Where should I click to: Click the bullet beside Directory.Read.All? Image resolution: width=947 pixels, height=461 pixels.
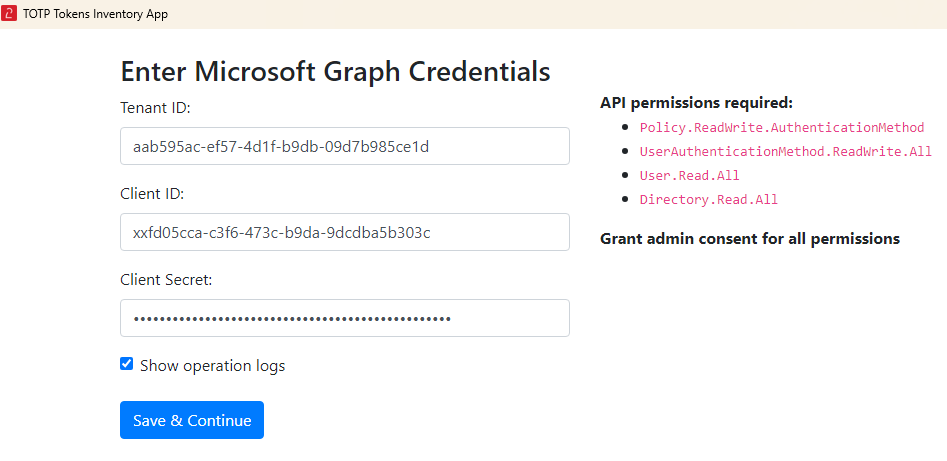click(x=625, y=200)
